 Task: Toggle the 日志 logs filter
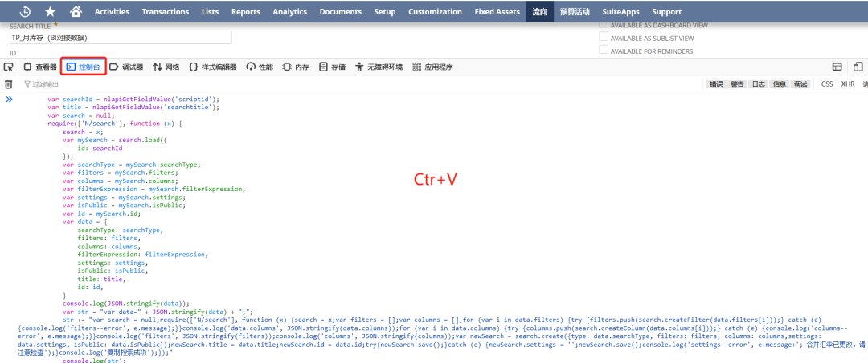point(759,84)
